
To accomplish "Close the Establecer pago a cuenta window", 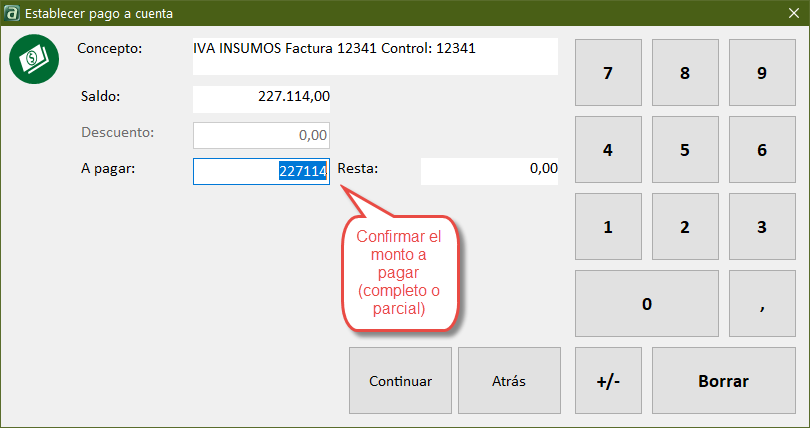I will (x=791, y=13).
